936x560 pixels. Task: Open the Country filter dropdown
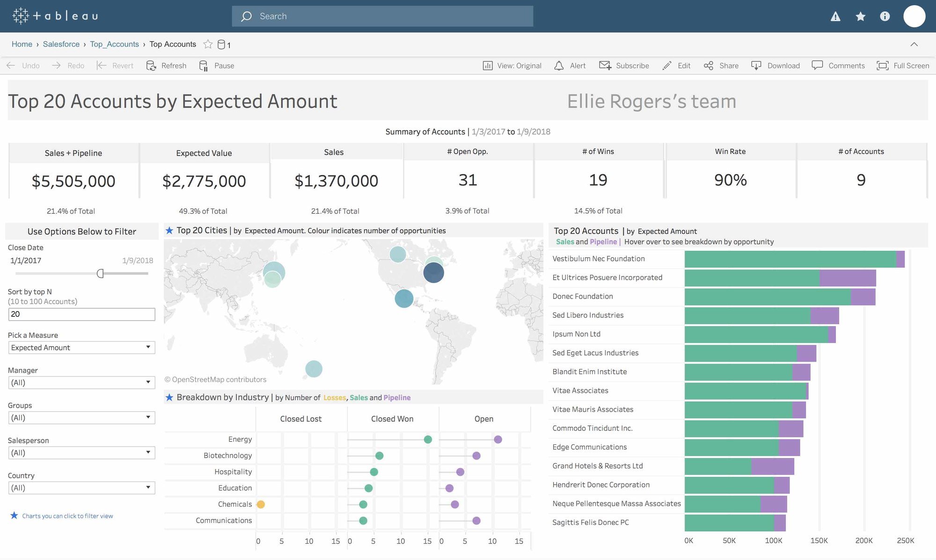click(x=81, y=488)
